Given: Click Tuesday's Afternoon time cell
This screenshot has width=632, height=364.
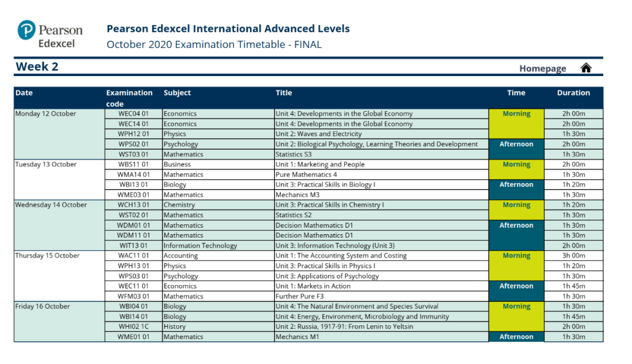Looking at the screenshot, I should click(516, 190).
